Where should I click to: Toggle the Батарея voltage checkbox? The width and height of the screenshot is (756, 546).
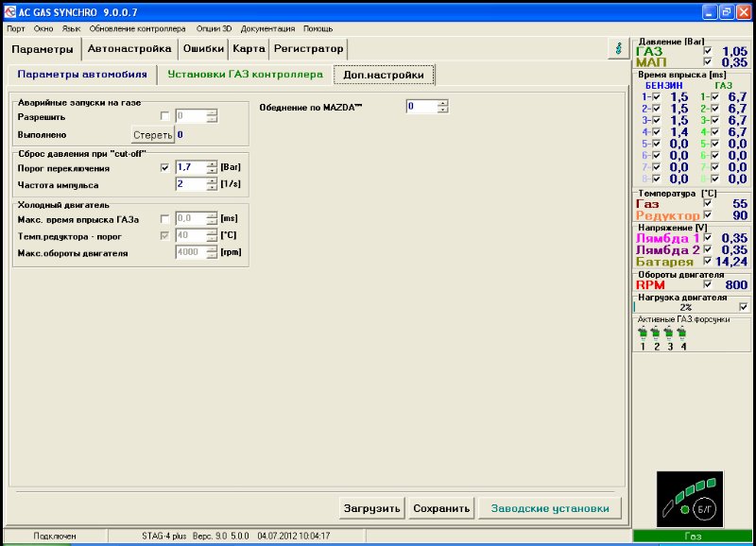tap(708, 262)
